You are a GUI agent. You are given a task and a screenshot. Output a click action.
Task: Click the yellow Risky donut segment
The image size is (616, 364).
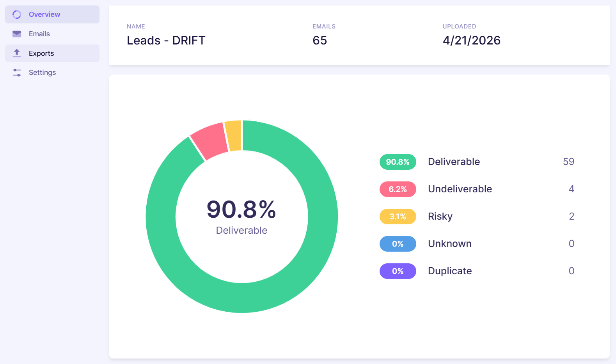(x=234, y=135)
